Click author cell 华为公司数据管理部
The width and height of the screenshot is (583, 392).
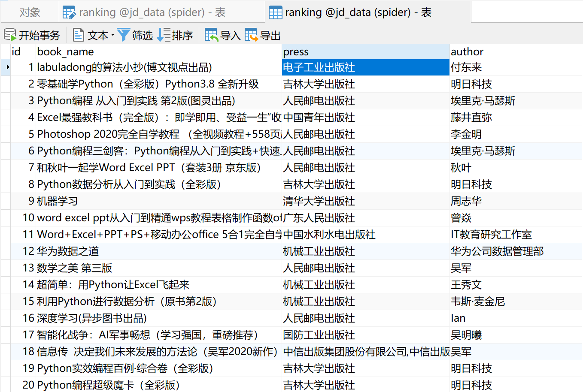click(516, 251)
